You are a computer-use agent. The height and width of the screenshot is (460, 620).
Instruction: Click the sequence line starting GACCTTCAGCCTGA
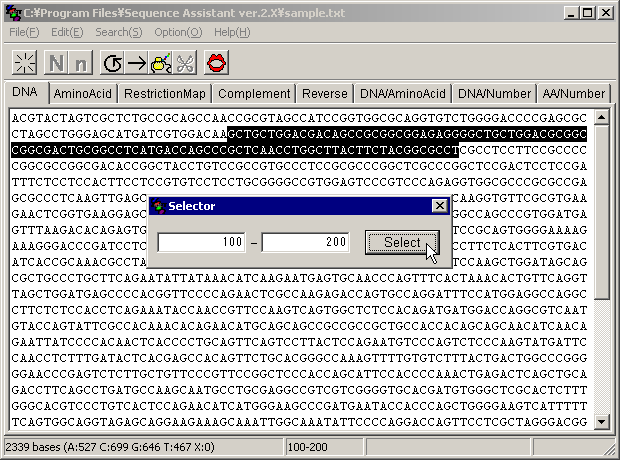(299, 390)
